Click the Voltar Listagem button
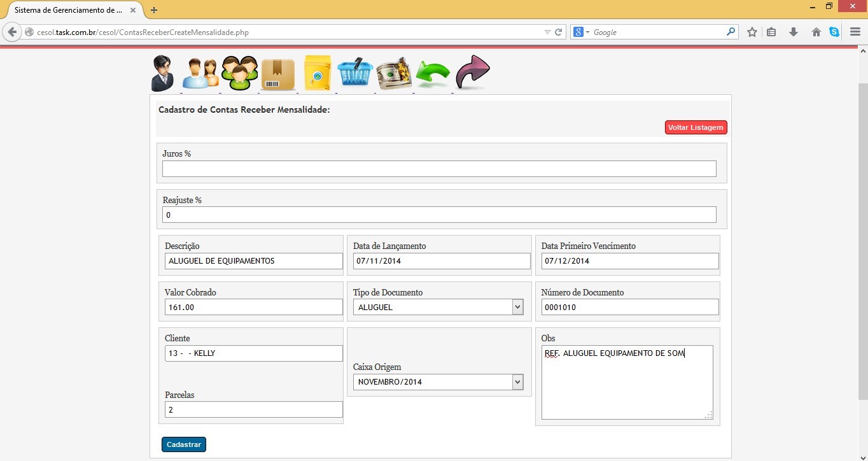Screen dimensions: 868x461 click(696, 127)
